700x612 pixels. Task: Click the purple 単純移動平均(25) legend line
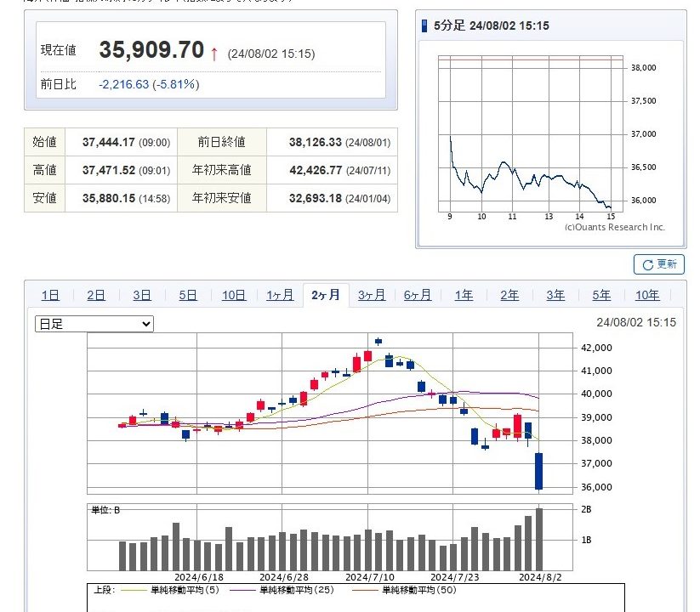coord(241,590)
